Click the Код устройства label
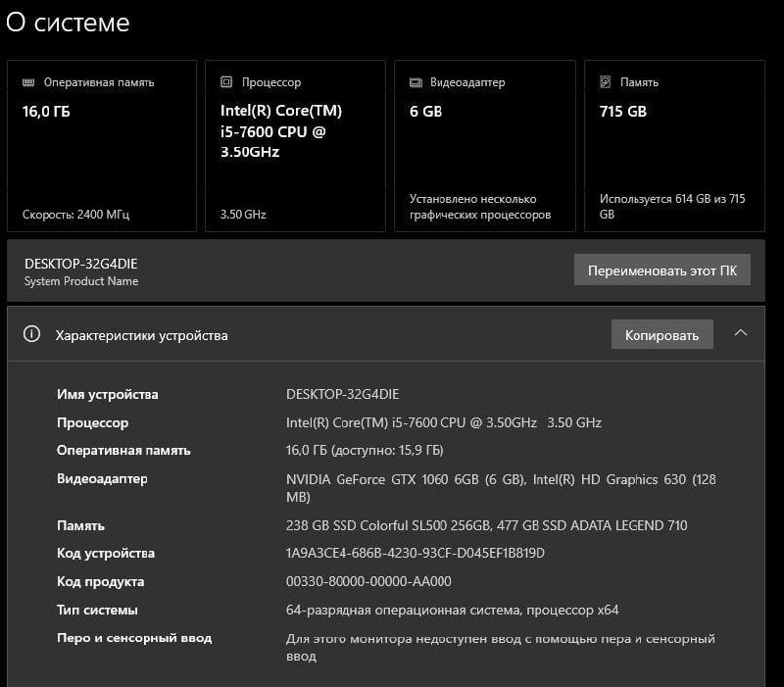The height and width of the screenshot is (687, 784). 106,554
